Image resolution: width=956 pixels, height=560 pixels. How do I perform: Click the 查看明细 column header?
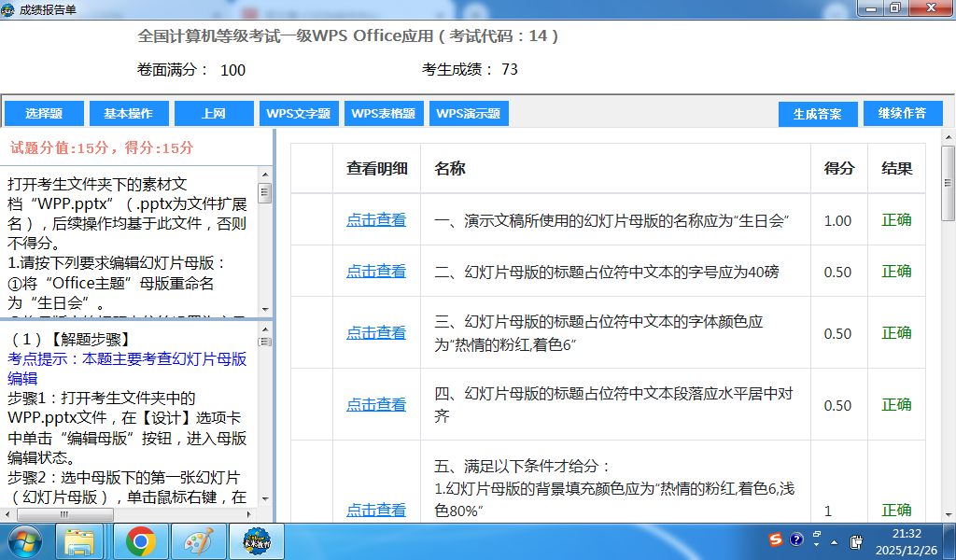377,169
